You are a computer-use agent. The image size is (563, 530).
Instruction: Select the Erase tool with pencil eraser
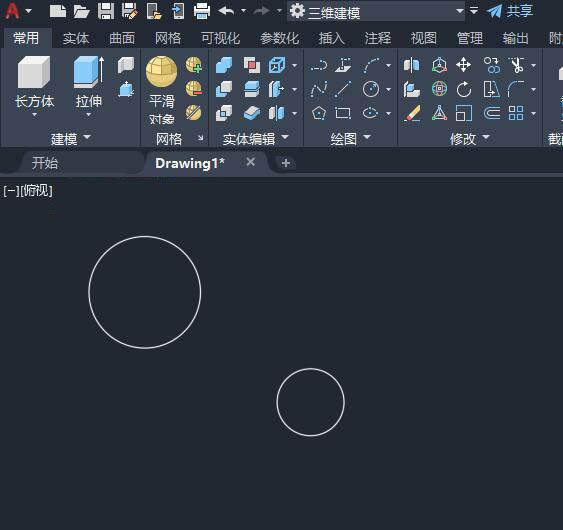(x=412, y=113)
